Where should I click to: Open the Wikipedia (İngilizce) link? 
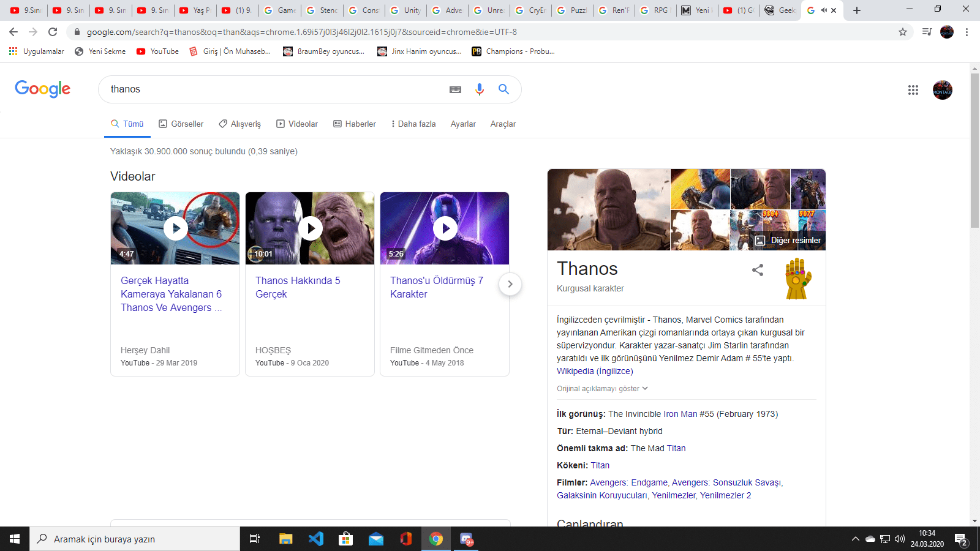[595, 371]
